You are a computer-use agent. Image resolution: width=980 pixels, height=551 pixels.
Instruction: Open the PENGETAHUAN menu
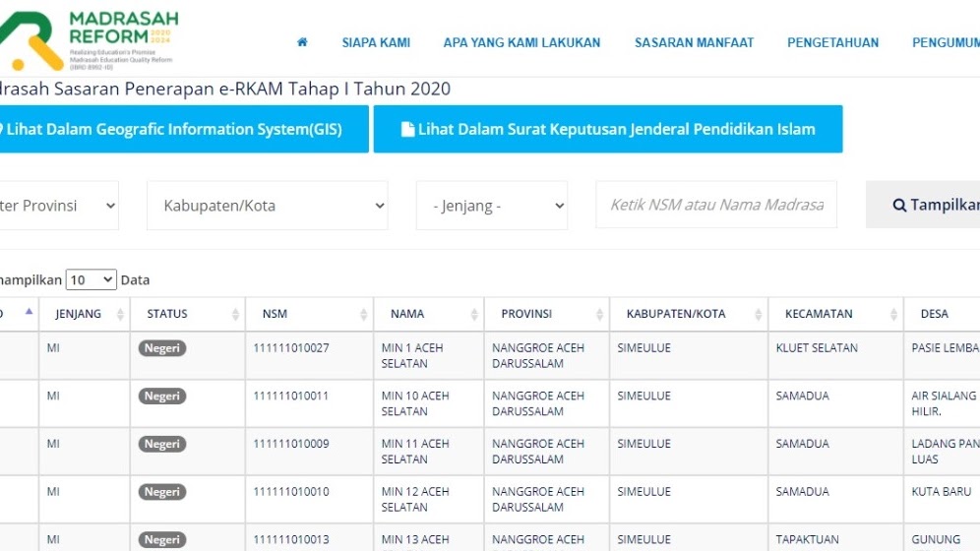[832, 42]
